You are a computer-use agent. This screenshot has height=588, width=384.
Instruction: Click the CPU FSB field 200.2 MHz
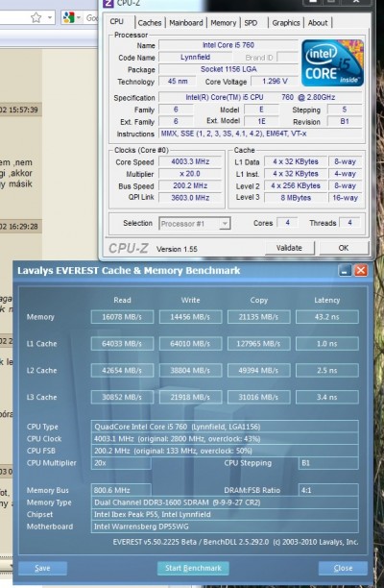[225, 451]
